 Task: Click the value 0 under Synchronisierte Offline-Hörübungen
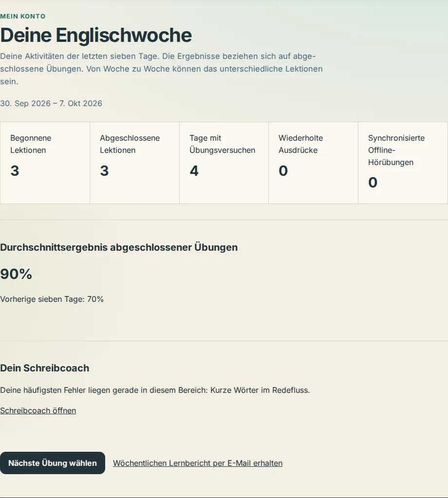point(373,183)
